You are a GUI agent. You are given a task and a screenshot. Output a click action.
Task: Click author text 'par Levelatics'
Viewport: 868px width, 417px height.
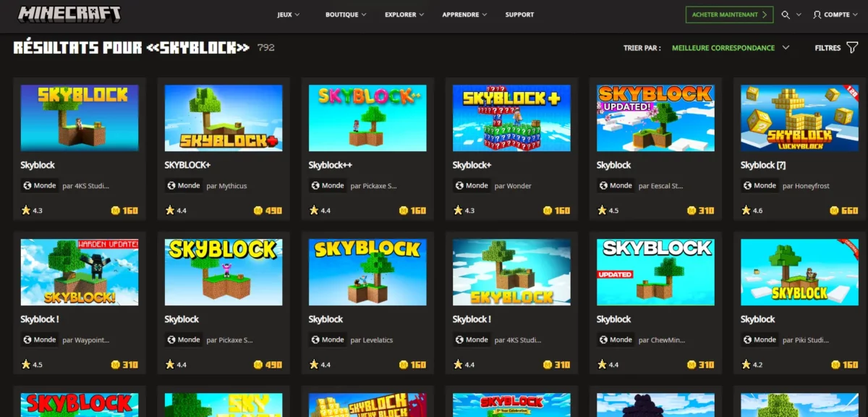[372, 340]
